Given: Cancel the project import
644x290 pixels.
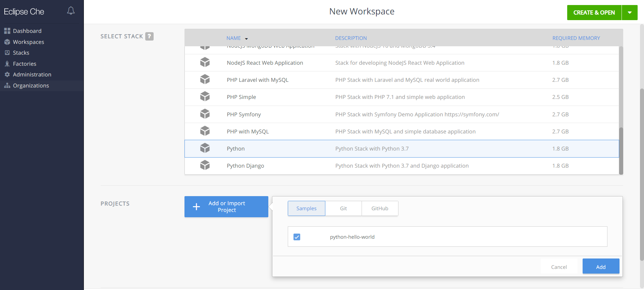Looking at the screenshot, I should coord(559,267).
